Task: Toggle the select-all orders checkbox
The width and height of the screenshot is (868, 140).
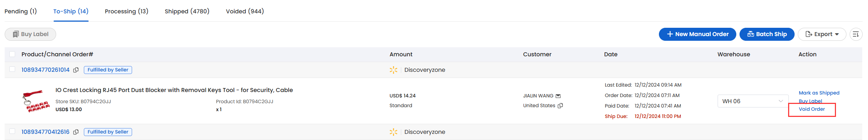Action: pos(12,54)
